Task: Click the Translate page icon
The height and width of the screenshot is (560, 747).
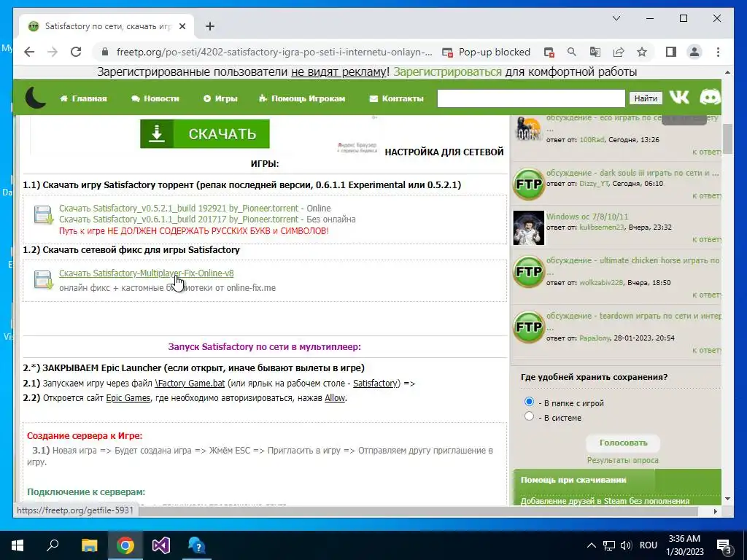Action: (x=595, y=52)
